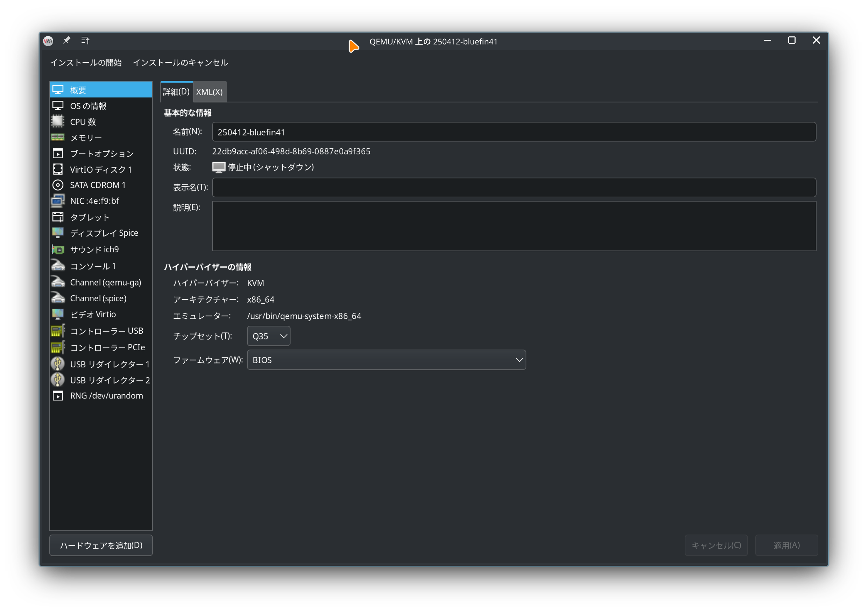Image resolution: width=868 pixels, height=613 pixels.
Task: Switch to the 詳細(D) tab
Action: pos(176,92)
